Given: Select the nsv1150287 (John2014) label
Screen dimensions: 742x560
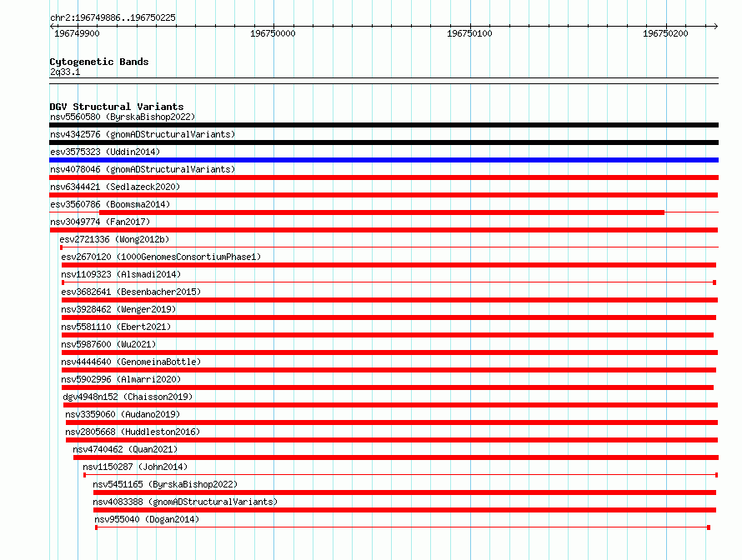Looking at the screenshot, I should 135,467.
